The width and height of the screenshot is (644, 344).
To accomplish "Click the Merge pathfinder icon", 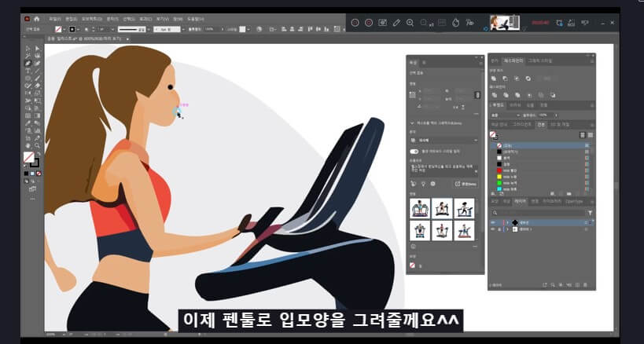I will pyautogui.click(x=517, y=95).
